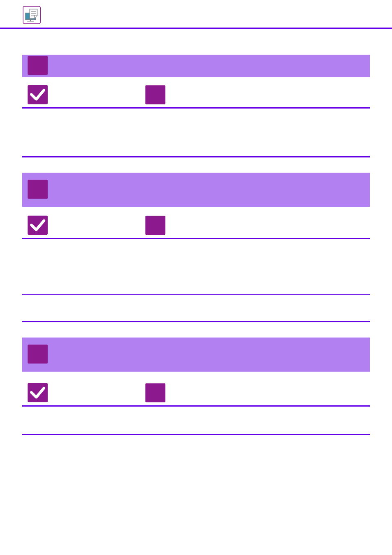Click the tall blank content area of second section
The width and height of the screenshot is (392, 555).
196,267
